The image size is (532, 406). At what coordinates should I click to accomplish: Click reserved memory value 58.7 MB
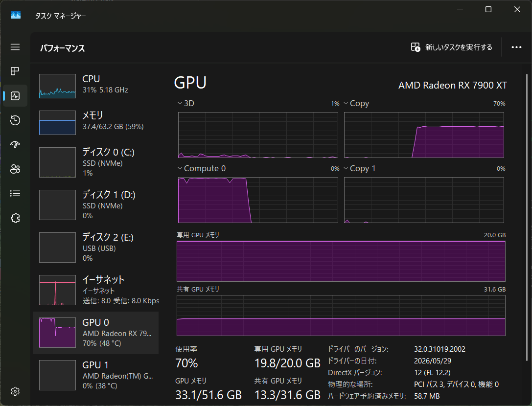pos(427,396)
